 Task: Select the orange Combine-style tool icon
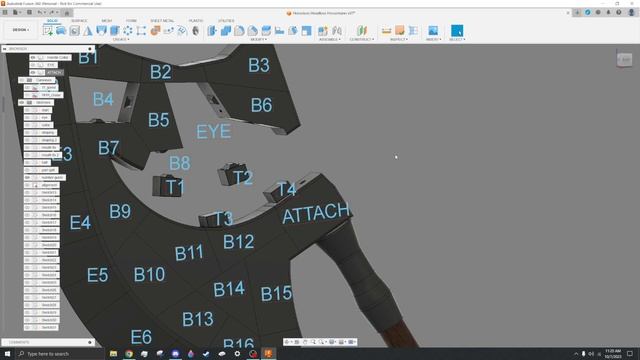155,31
